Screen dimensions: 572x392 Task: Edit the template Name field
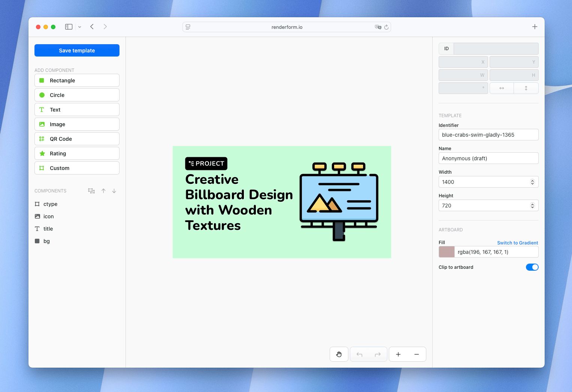(488, 158)
